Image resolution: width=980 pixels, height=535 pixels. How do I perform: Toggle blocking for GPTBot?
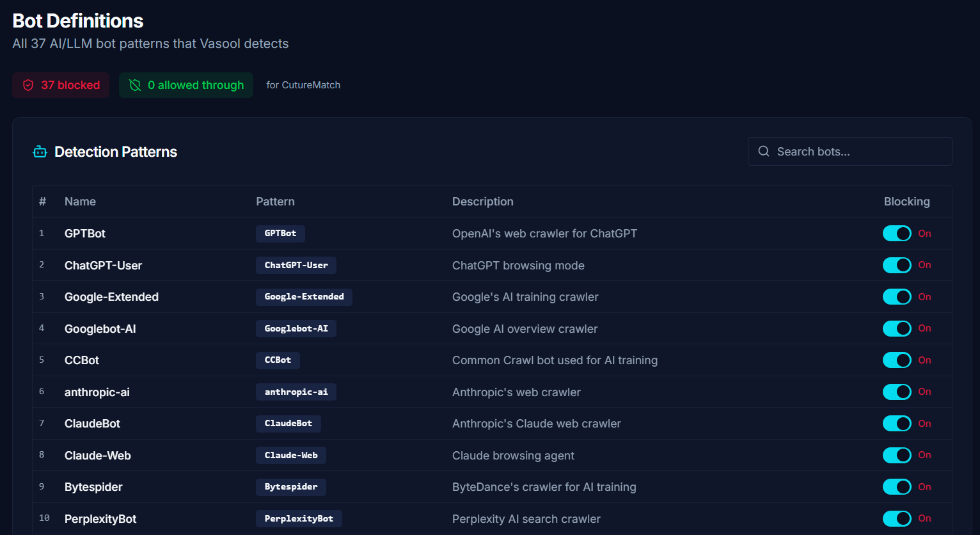[897, 234]
